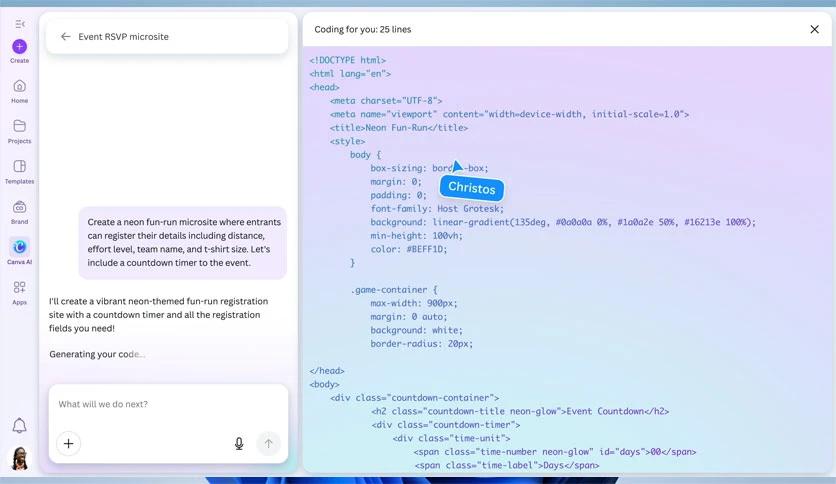
Task: Click the purple Create plus button
Action: [x=20, y=46]
